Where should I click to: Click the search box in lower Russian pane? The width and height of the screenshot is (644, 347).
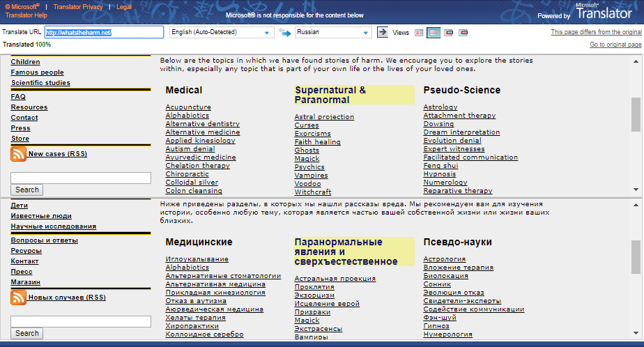(81, 321)
